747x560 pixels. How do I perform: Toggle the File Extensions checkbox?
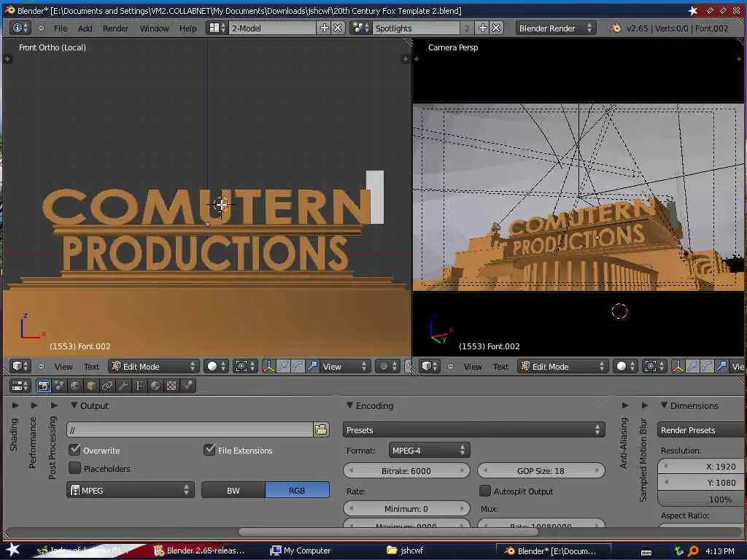[209, 449]
